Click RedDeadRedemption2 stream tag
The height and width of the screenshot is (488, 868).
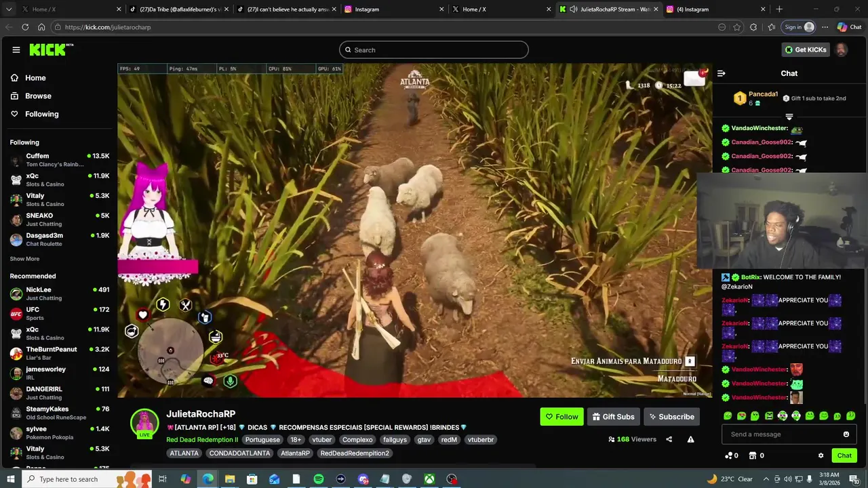pos(355,453)
